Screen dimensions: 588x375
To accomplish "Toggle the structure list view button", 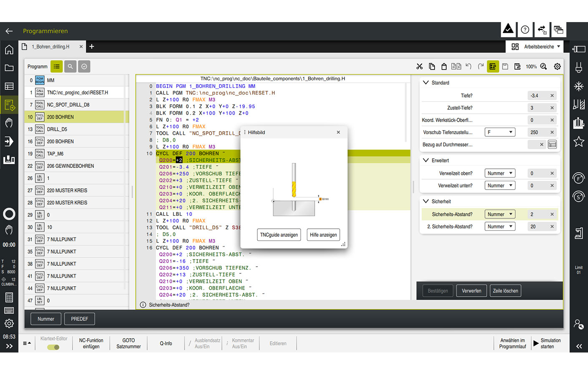I will (x=57, y=67).
